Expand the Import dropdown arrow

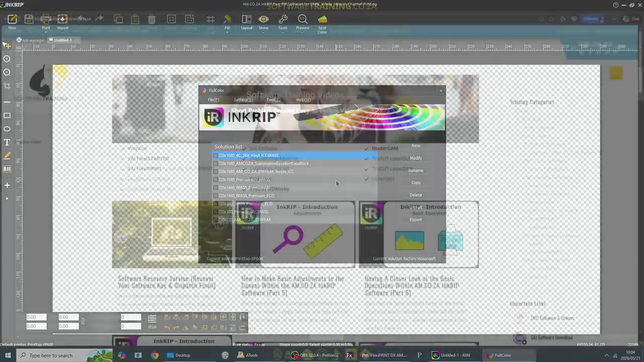(62, 33)
